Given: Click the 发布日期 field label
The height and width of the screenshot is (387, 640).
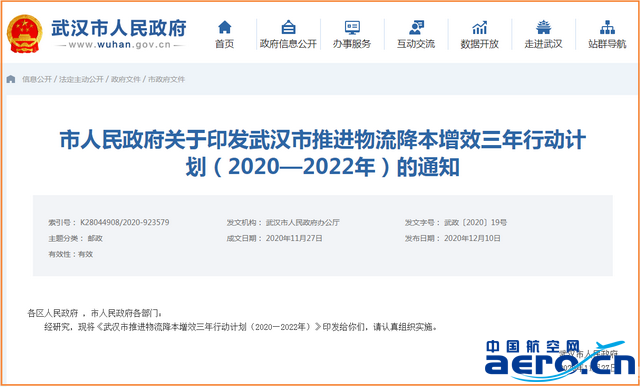Looking at the screenshot, I should (x=422, y=238).
